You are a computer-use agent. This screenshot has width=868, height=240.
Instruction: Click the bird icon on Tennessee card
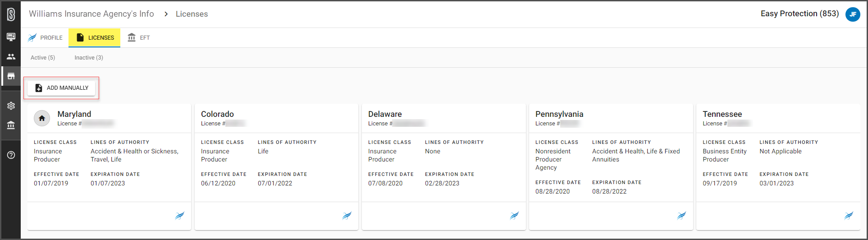(x=849, y=216)
